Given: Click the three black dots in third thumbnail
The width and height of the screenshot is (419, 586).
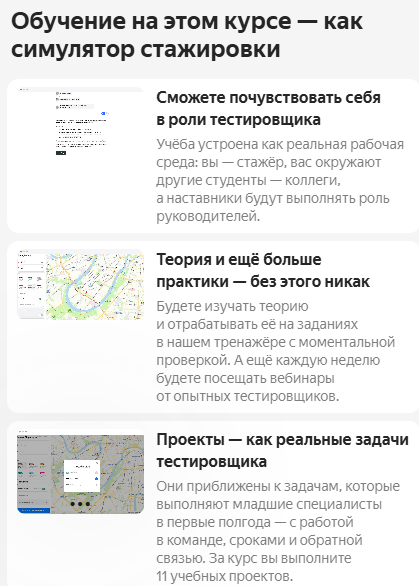Looking at the screenshot, I should pos(80,504).
